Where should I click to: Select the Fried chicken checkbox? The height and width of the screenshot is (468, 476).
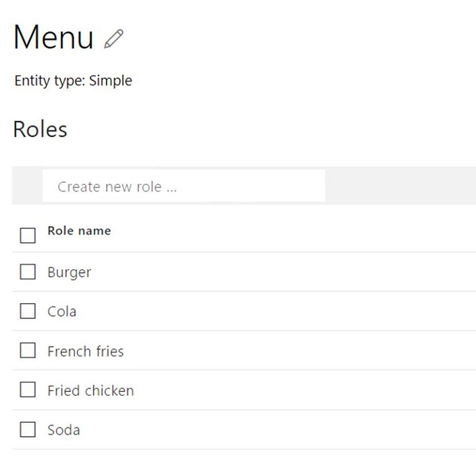(27, 389)
